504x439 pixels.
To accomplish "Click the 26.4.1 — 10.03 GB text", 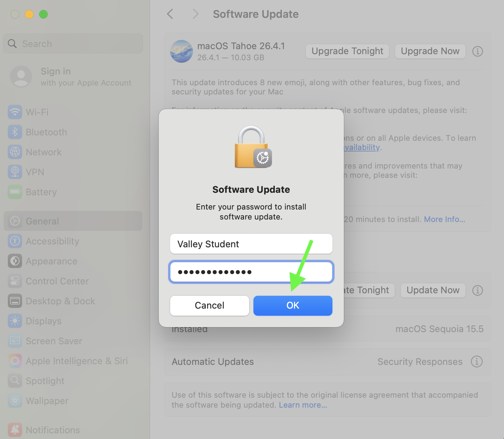I will coord(231,57).
